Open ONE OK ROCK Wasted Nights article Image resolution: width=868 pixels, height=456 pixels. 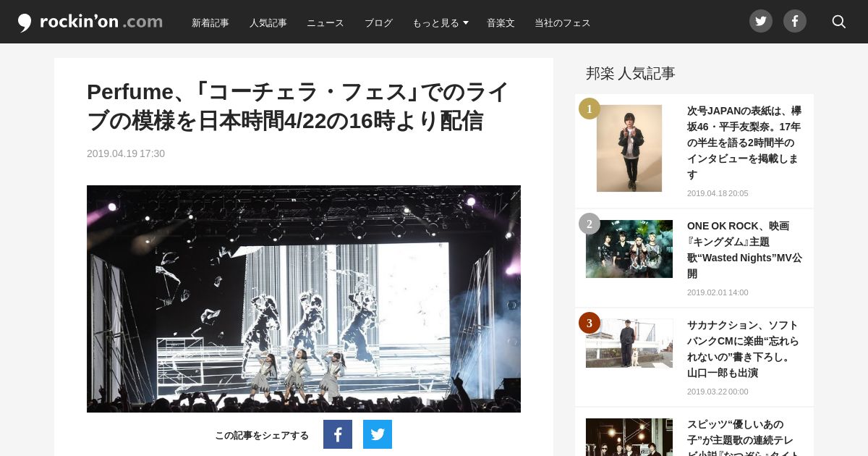[744, 250]
